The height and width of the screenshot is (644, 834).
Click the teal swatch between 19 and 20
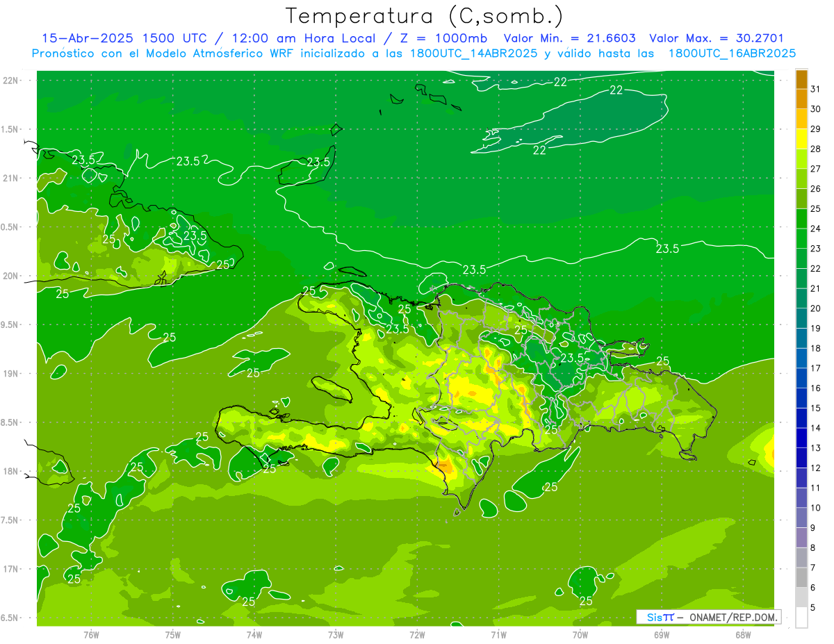coord(801,319)
